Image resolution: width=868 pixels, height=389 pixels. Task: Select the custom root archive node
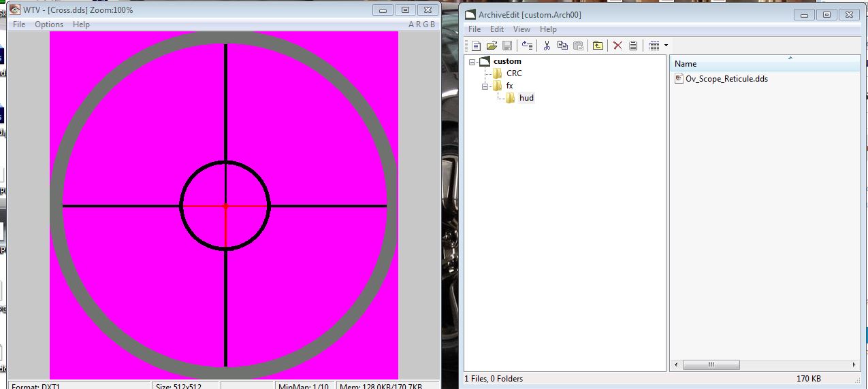(x=507, y=61)
